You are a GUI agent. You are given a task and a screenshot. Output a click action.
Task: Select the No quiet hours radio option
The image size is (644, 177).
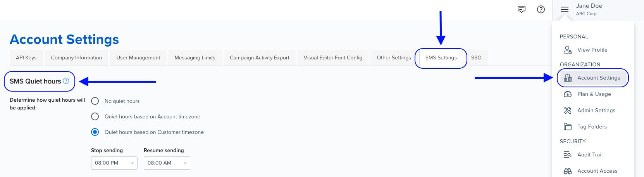(x=95, y=101)
